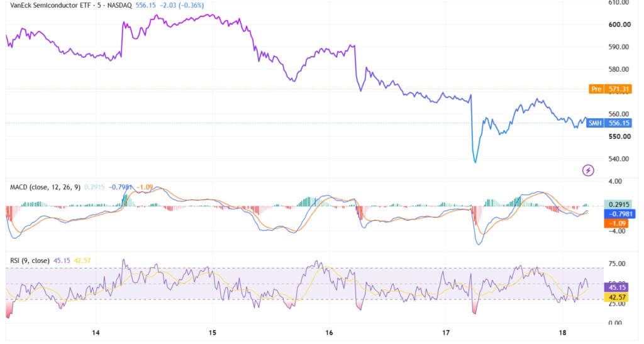This screenshot has height=344, width=644.
Task: Click MACD line value -0.7981 label
Action: coord(619,214)
